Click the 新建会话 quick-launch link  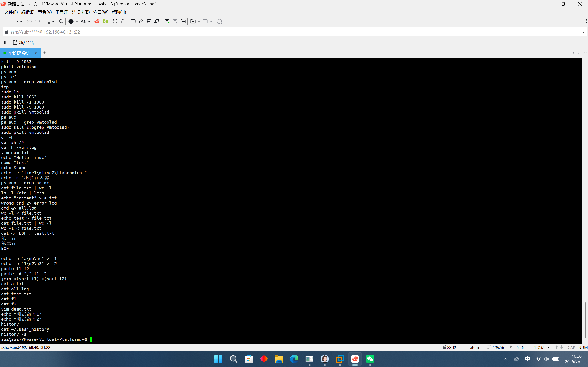(x=24, y=43)
